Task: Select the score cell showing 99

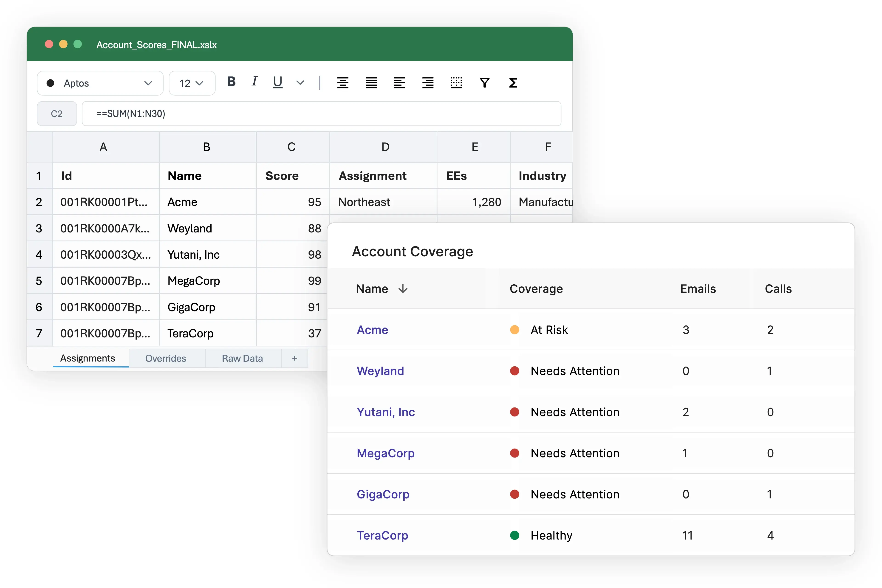Action: tap(292, 280)
